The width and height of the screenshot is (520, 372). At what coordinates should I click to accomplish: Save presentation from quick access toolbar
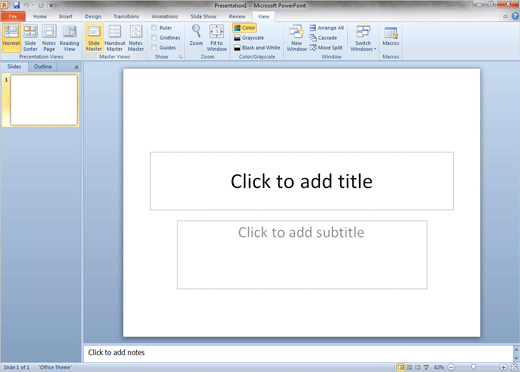click(16, 5)
